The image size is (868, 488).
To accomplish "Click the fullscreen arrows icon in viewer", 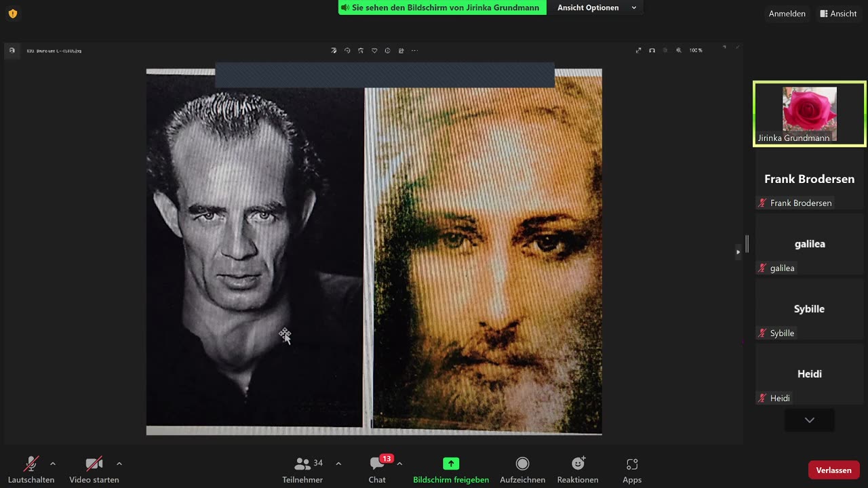I will (638, 50).
